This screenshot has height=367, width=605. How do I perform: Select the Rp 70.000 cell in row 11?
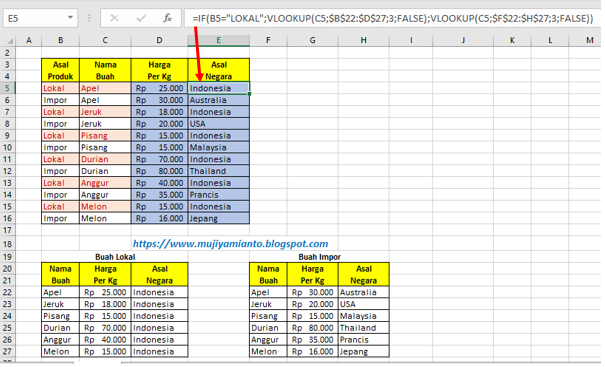159,159
